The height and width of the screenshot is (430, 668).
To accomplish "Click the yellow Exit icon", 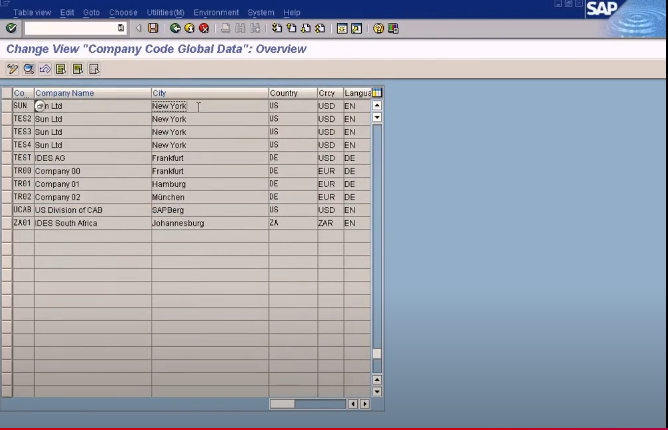I will point(190,29).
